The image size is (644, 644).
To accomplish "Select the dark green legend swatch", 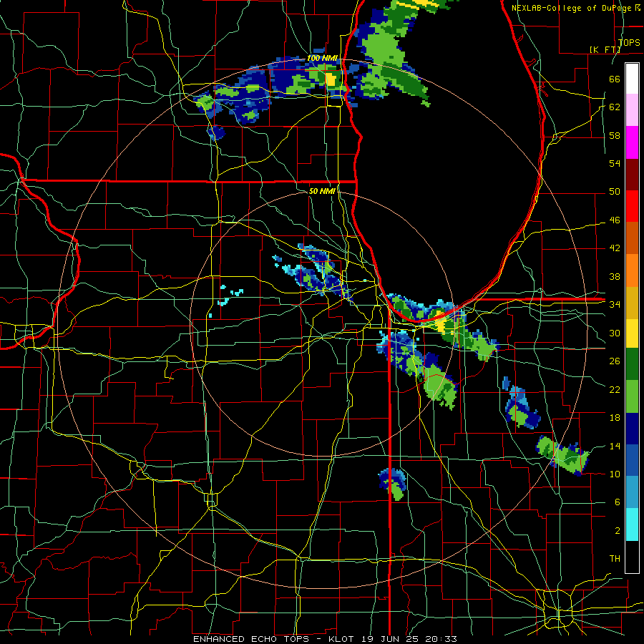I will pos(632,364).
